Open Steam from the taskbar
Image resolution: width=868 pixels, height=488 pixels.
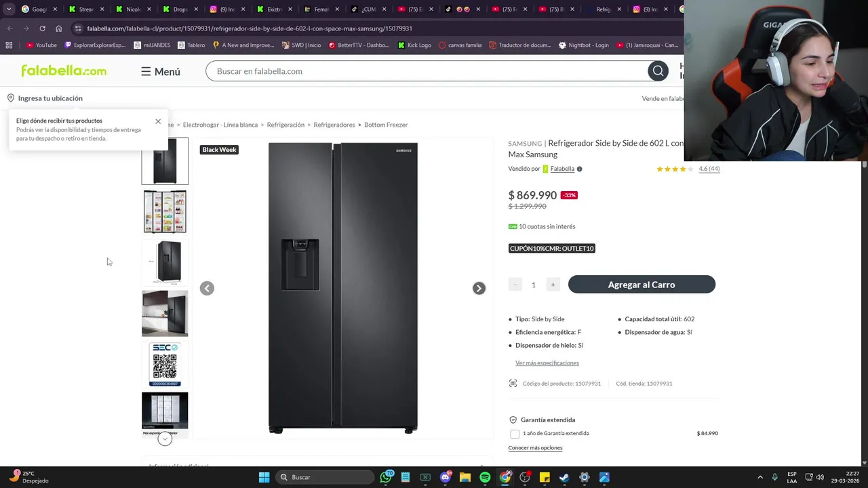pyautogui.click(x=564, y=477)
